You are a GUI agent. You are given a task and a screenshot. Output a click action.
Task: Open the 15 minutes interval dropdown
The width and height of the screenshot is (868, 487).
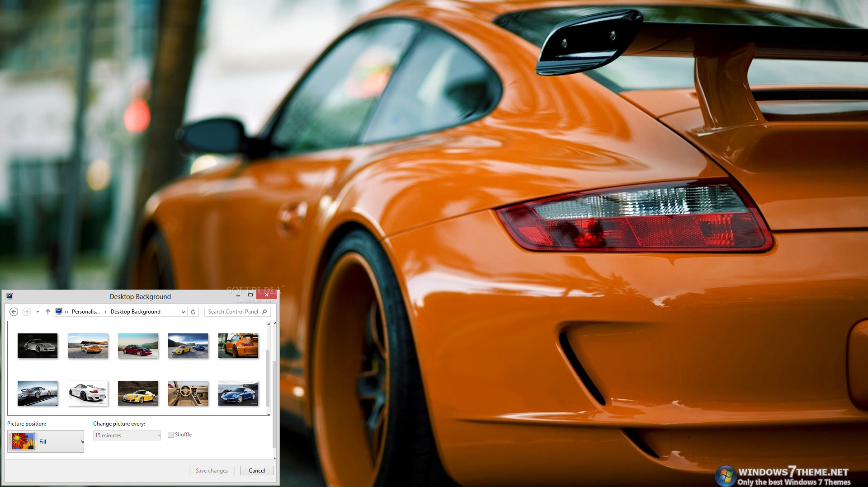tap(127, 435)
